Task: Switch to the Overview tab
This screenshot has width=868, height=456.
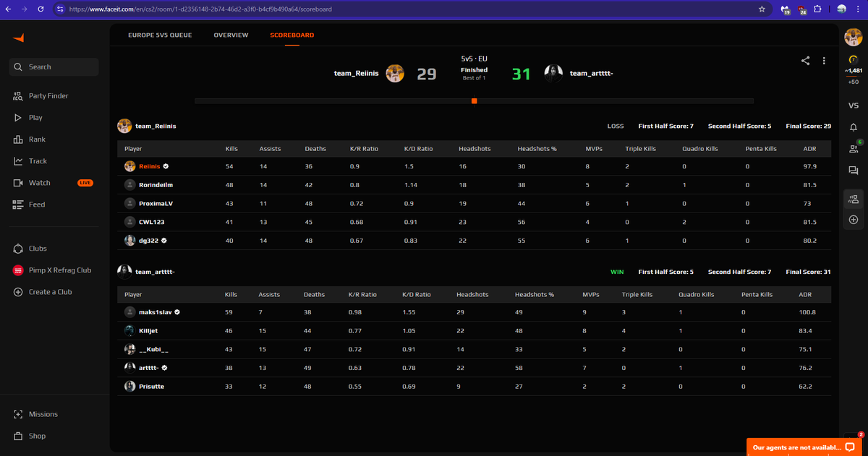Action: pos(231,35)
